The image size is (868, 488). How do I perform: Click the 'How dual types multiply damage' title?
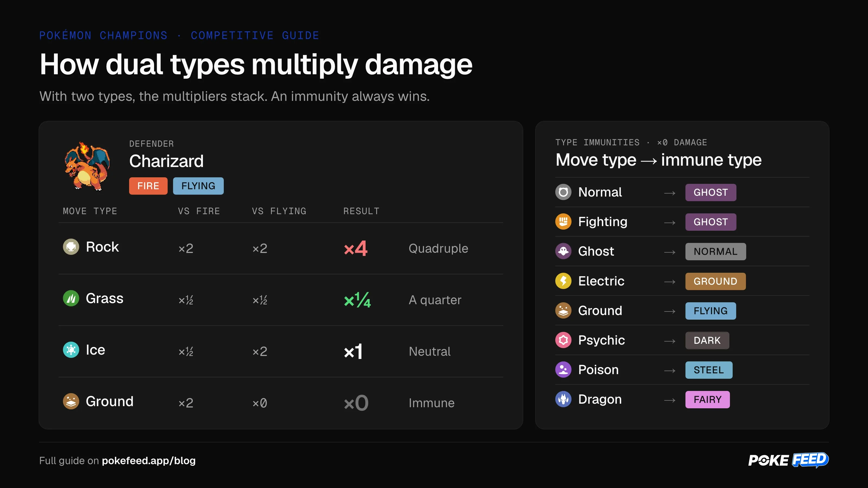256,65
